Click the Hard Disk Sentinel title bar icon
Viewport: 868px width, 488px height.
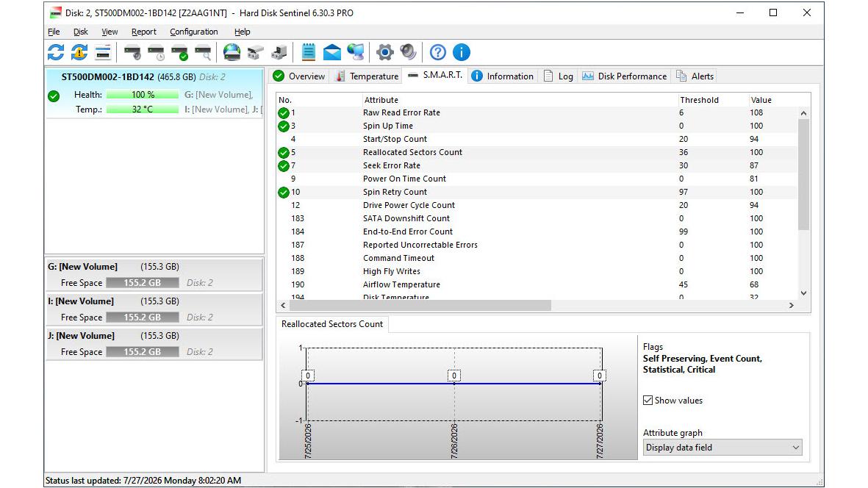(55, 12)
